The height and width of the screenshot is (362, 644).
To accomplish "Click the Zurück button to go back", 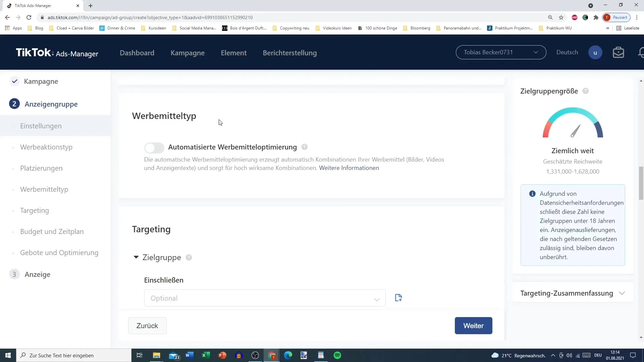I will tap(148, 326).
